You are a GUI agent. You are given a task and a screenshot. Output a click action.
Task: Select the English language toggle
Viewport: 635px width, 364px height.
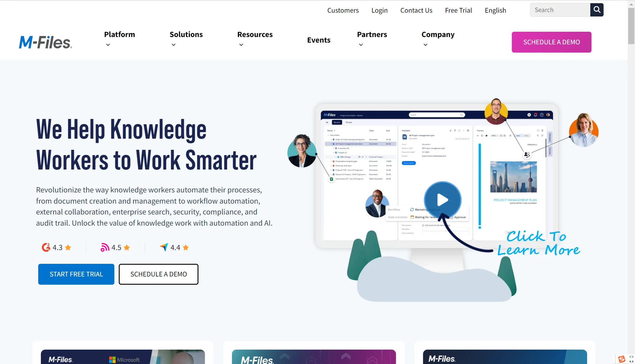[495, 10]
